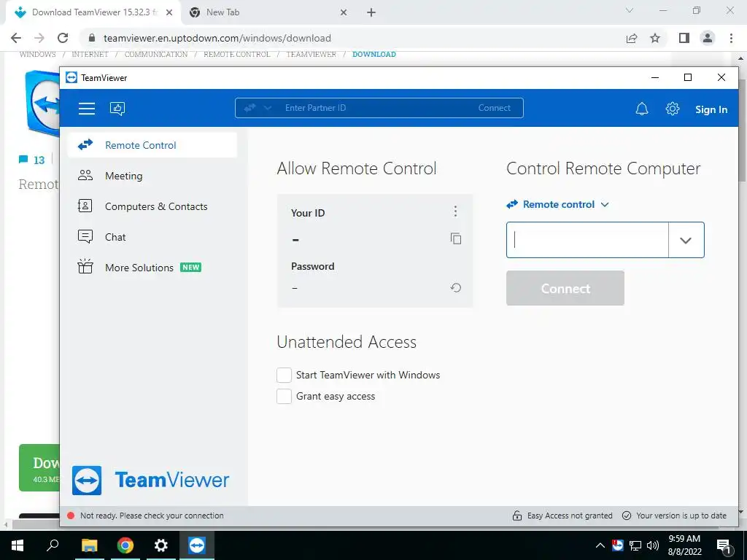Open File Explorer from the taskbar
Viewport: 747px width, 560px height.
pyautogui.click(x=89, y=545)
